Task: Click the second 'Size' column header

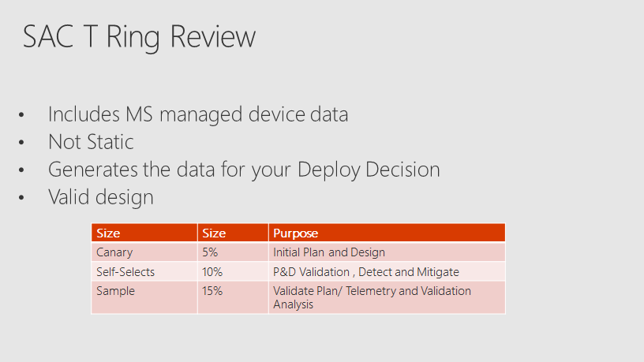Action: 233,233
